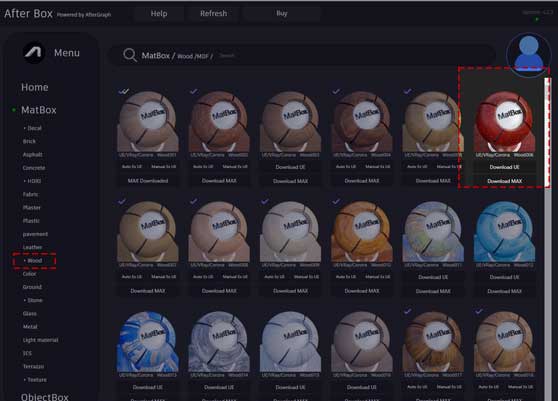Open the Stone category
The image size is (558, 401).
tap(35, 300)
